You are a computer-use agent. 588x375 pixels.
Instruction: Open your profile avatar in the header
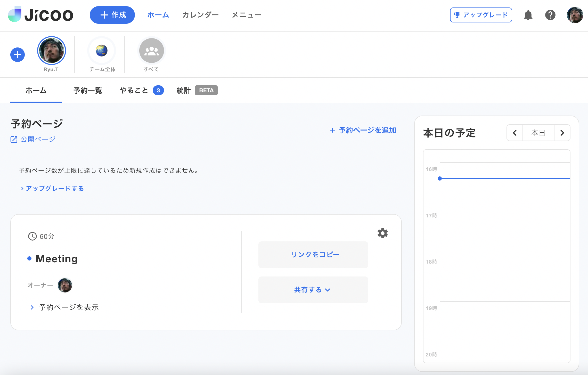point(575,15)
